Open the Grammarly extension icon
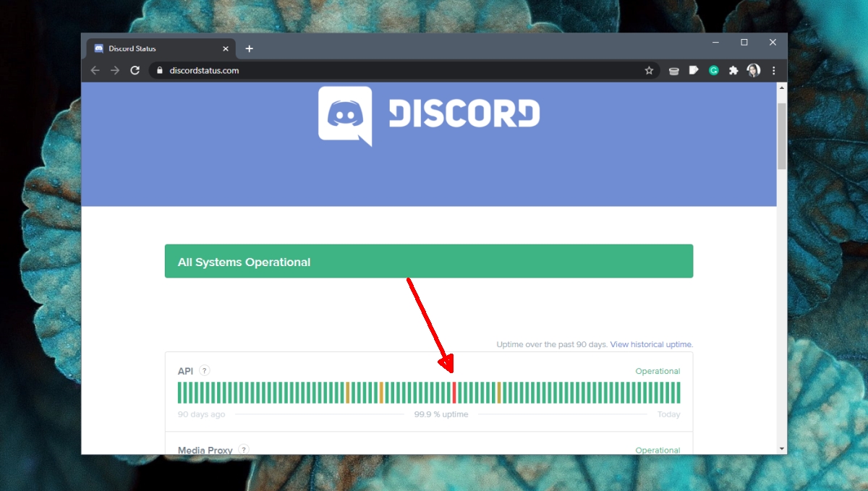 click(713, 70)
